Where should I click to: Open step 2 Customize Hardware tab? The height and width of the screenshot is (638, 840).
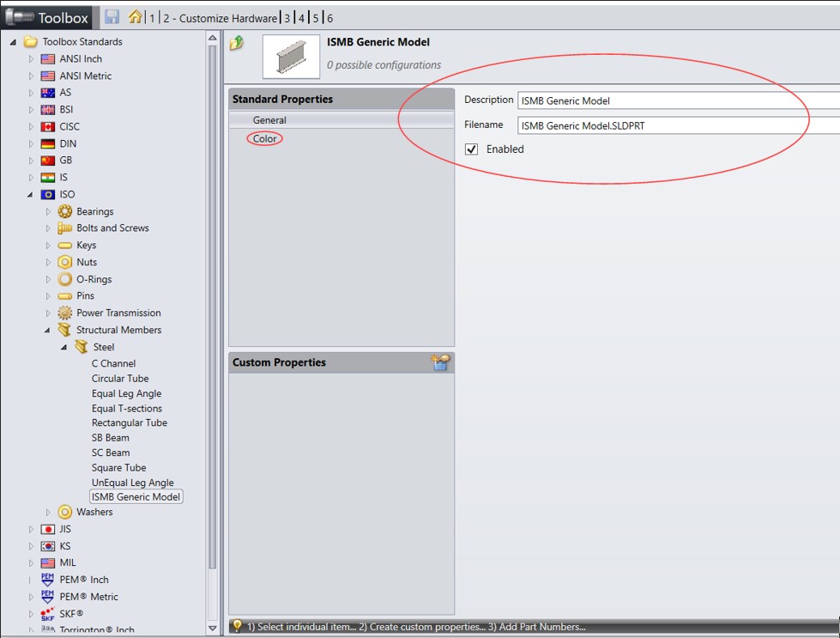tap(221, 18)
